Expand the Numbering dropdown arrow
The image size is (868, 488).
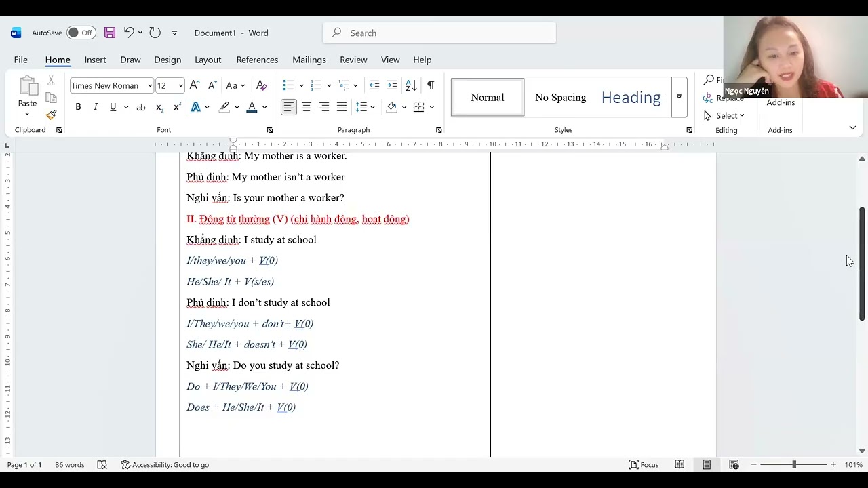coord(329,85)
